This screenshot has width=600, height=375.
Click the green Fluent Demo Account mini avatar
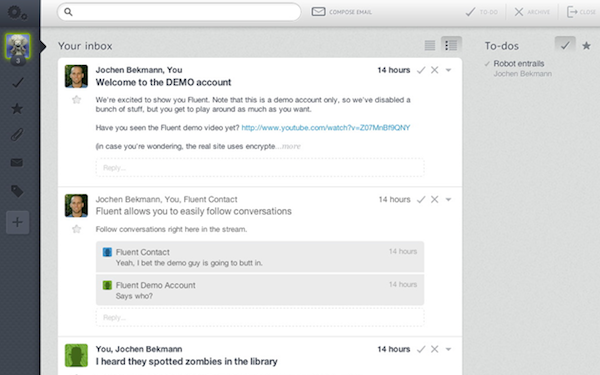pyautogui.click(x=107, y=285)
